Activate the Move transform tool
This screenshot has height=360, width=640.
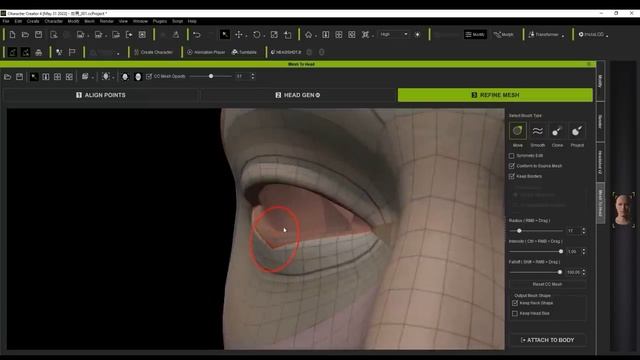(x=239, y=35)
